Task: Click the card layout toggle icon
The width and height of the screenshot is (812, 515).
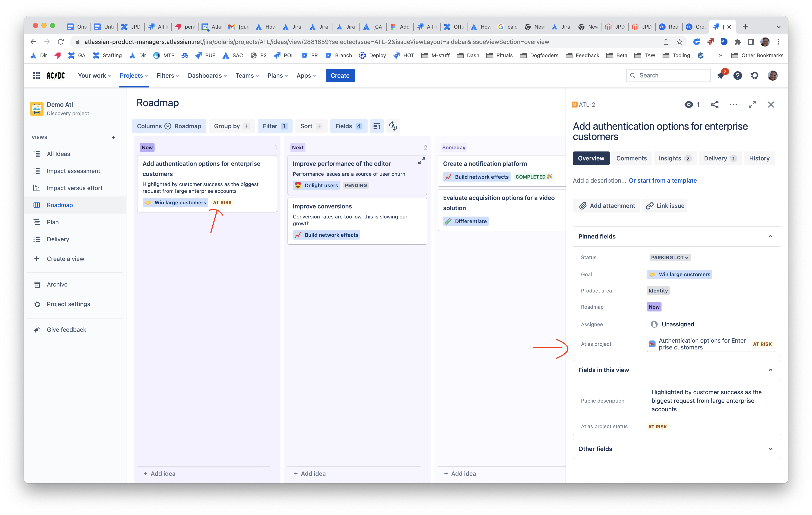Action: click(x=377, y=126)
